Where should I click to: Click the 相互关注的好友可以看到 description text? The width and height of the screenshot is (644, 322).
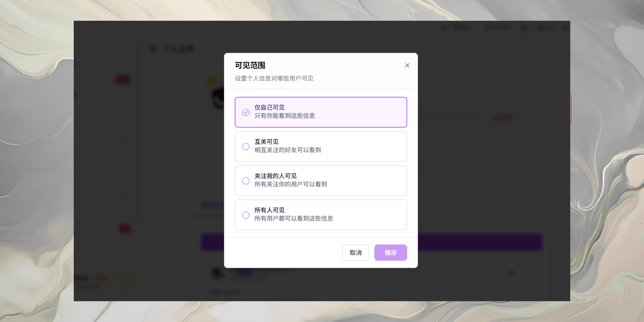[288, 150]
